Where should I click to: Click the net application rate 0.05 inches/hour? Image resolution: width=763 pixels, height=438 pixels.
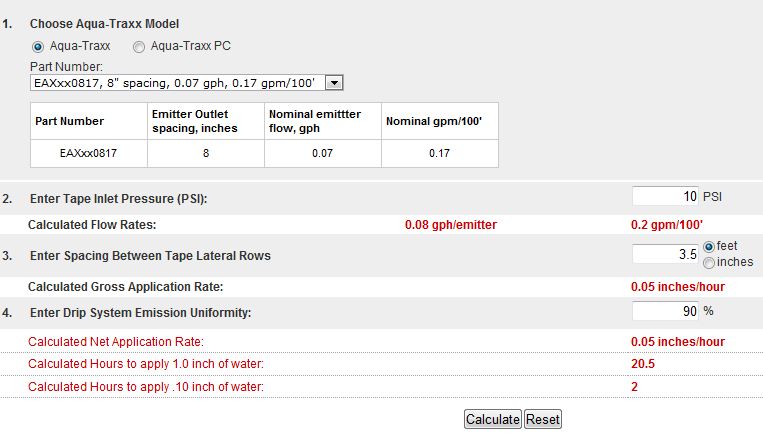pyautogui.click(x=678, y=342)
